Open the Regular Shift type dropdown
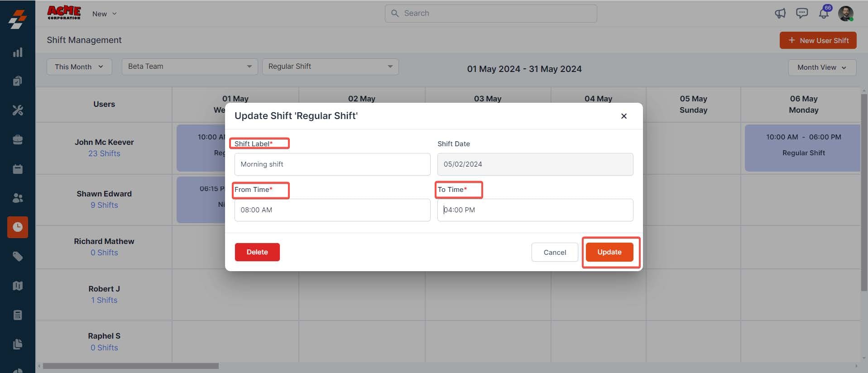 point(331,67)
